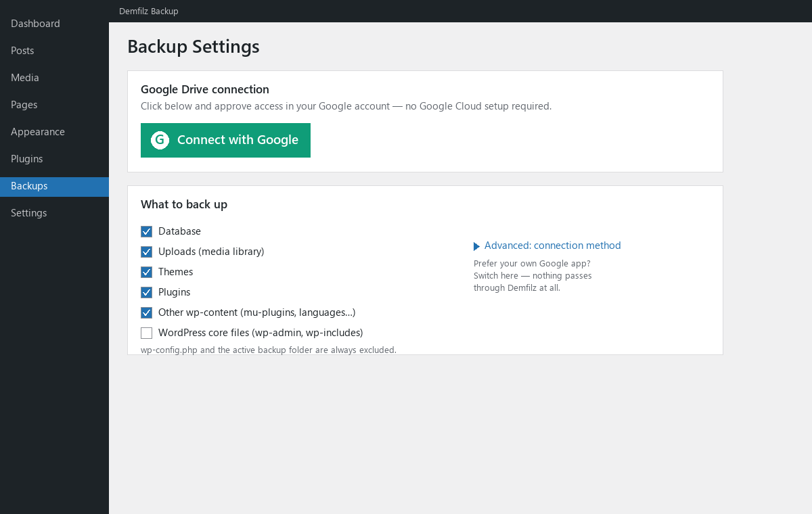Uncheck the Themes checkbox
This screenshot has width=812, height=514.
point(146,272)
